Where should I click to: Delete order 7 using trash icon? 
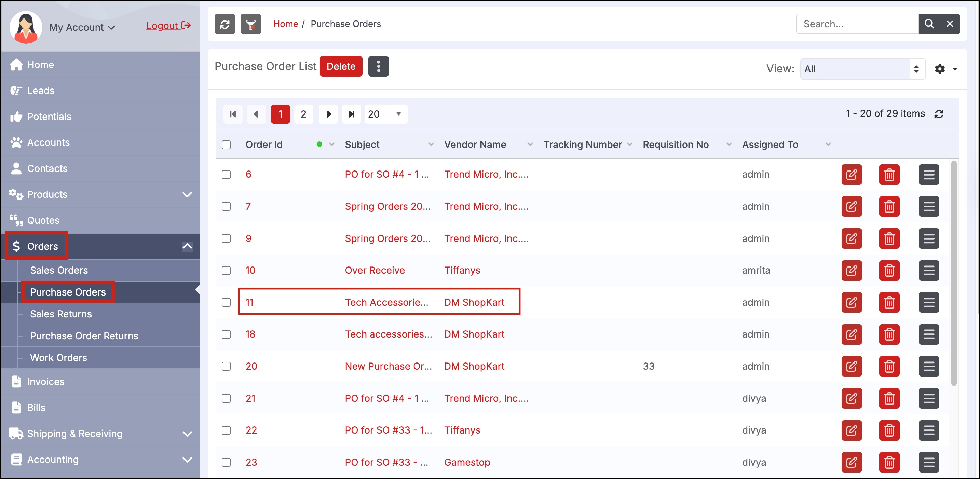pos(889,207)
